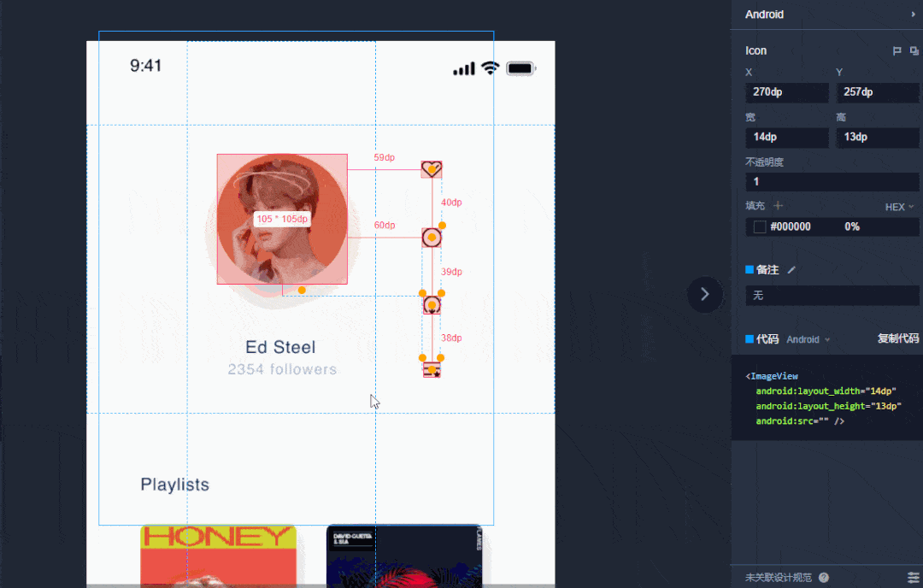Screen dimensions: 923x588
Task: Click the android:layout_height code line
Action: 829,406
